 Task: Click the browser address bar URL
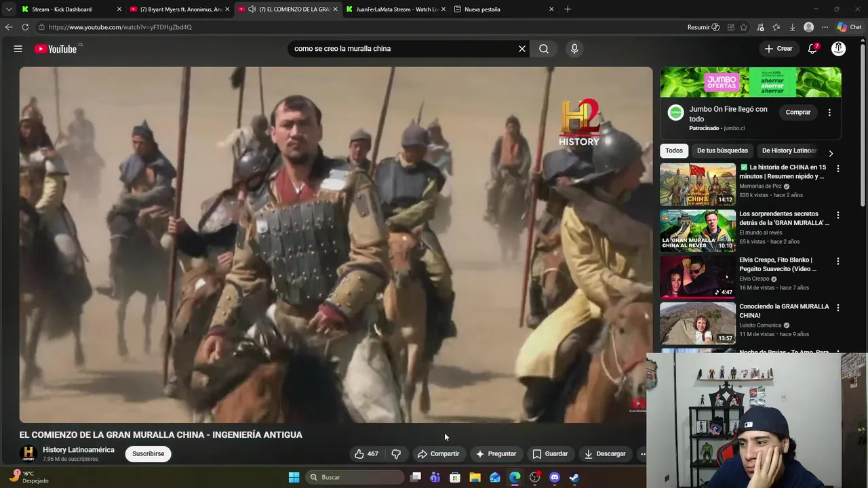120,27
